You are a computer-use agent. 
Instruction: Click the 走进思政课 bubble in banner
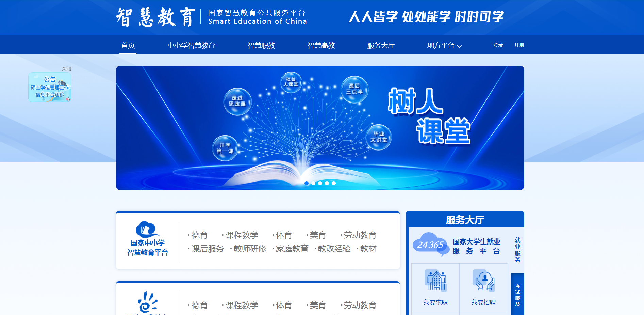tap(237, 101)
